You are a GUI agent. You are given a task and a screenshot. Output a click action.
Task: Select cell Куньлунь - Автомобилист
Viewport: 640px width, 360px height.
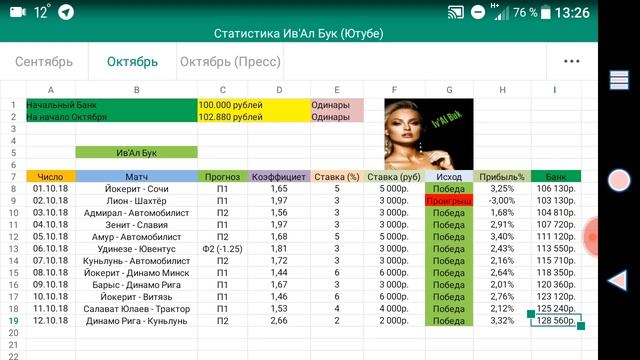click(x=136, y=261)
